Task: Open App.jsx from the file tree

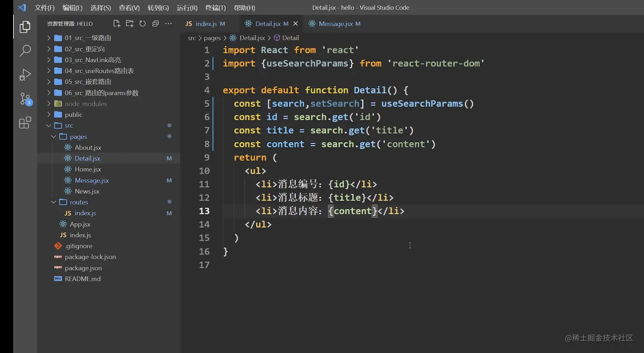Action: point(109,224)
